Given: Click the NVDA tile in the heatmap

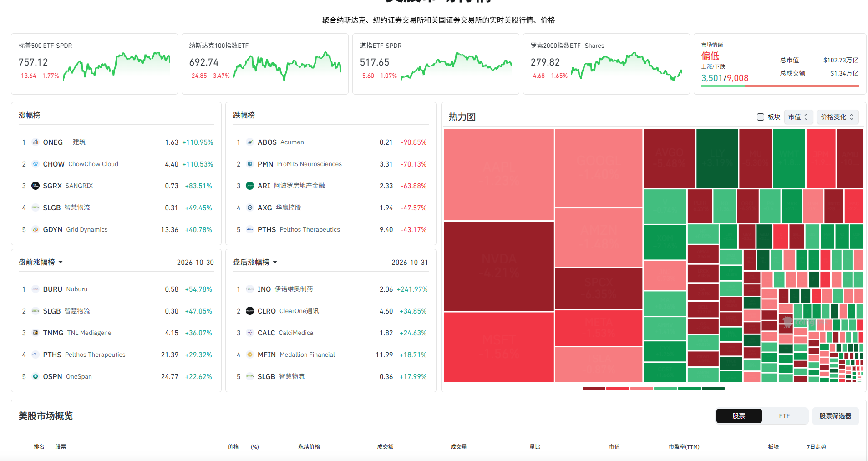Looking at the screenshot, I should coord(499,266).
